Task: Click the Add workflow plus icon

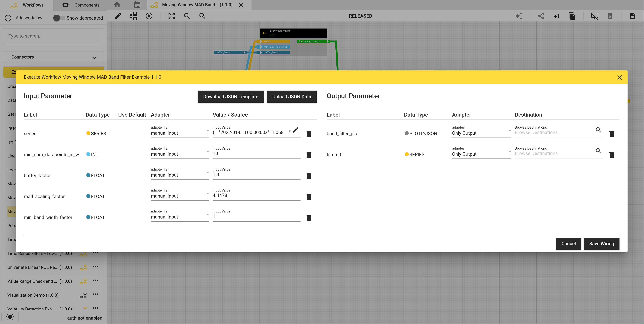Action: pos(8,18)
